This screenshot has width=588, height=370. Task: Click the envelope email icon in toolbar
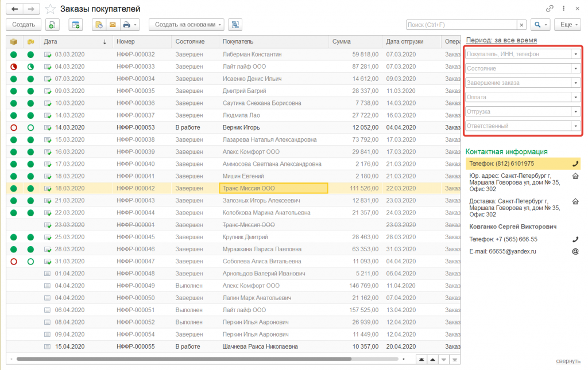113,25
